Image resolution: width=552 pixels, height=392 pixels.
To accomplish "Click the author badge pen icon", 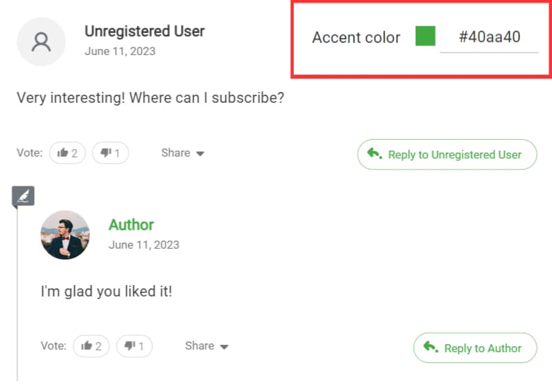I will click(23, 196).
